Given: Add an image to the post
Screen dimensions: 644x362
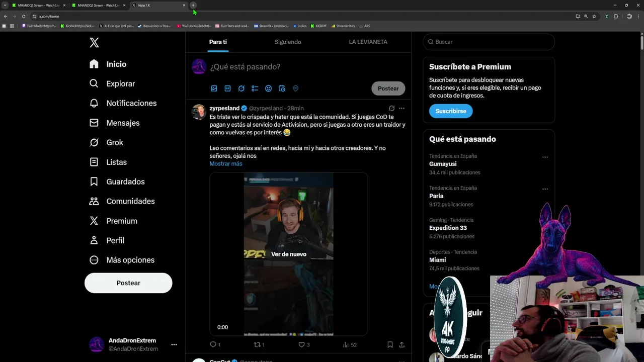Looking at the screenshot, I should (214, 88).
